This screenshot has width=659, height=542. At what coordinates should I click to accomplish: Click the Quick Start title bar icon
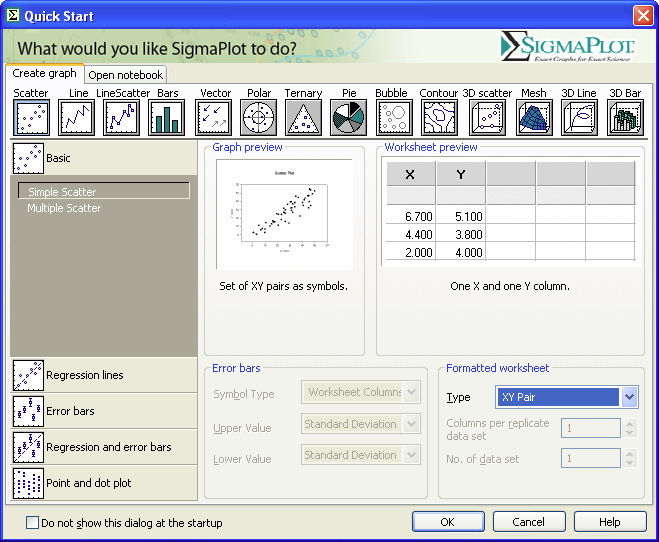(13, 16)
